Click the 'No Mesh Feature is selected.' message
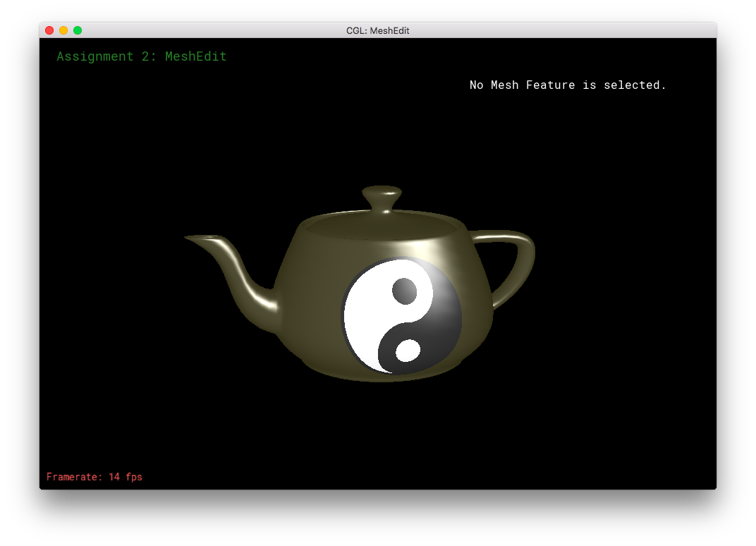This screenshot has height=546, width=756. coord(568,85)
